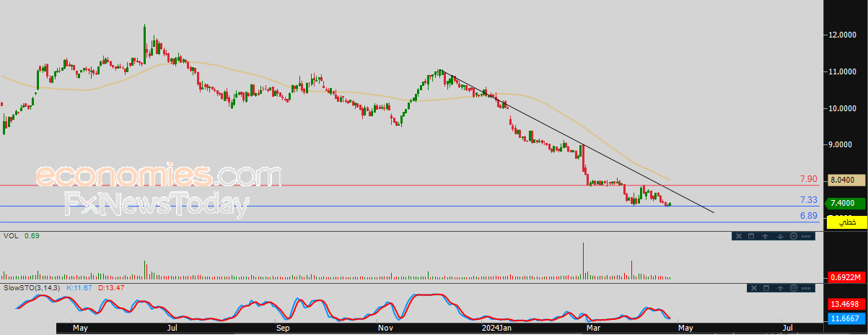Click the May label left on time axis
Viewport: 868px width, 335px height.
[x=80, y=329]
